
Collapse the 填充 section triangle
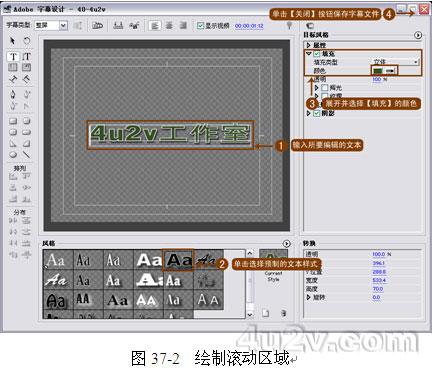click(309, 54)
